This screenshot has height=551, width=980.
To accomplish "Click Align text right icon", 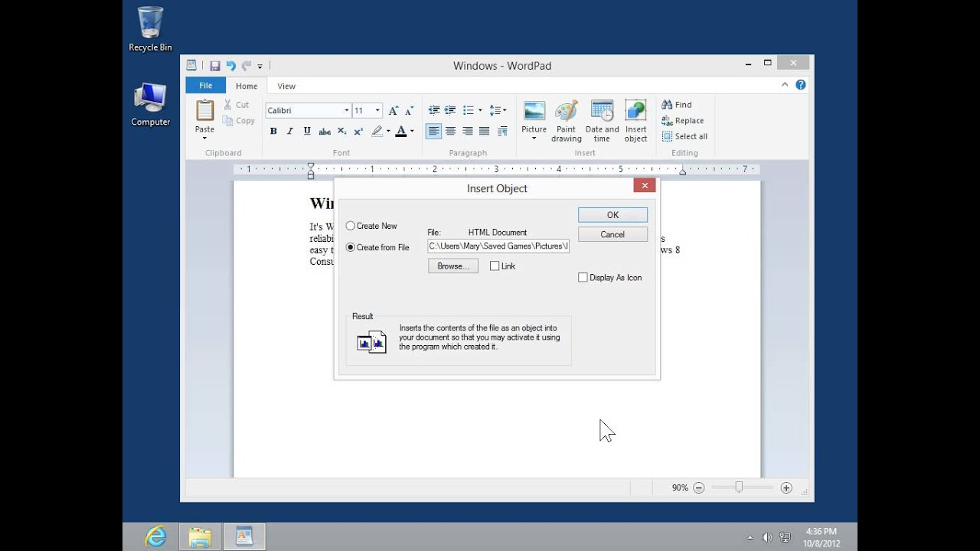I will point(467,132).
